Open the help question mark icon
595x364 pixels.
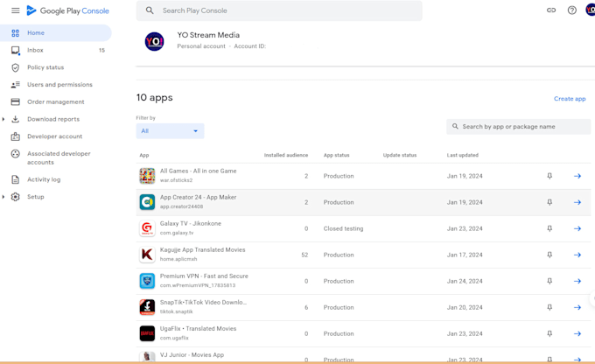[572, 10]
